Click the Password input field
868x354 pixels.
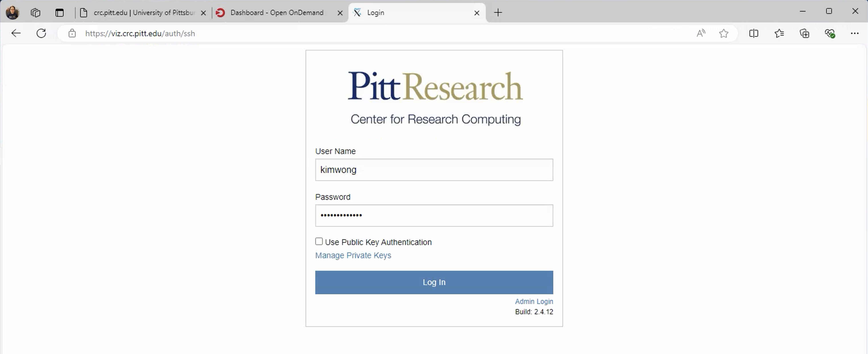coord(434,215)
